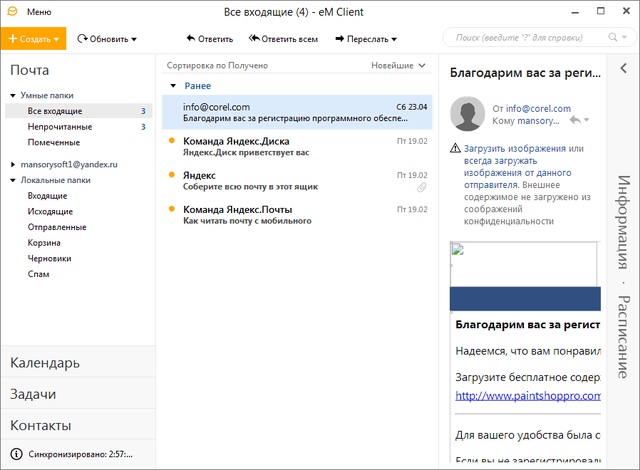640x470 pixels.
Task: Click the sender avatar in message preview
Action: pyautogui.click(x=468, y=114)
